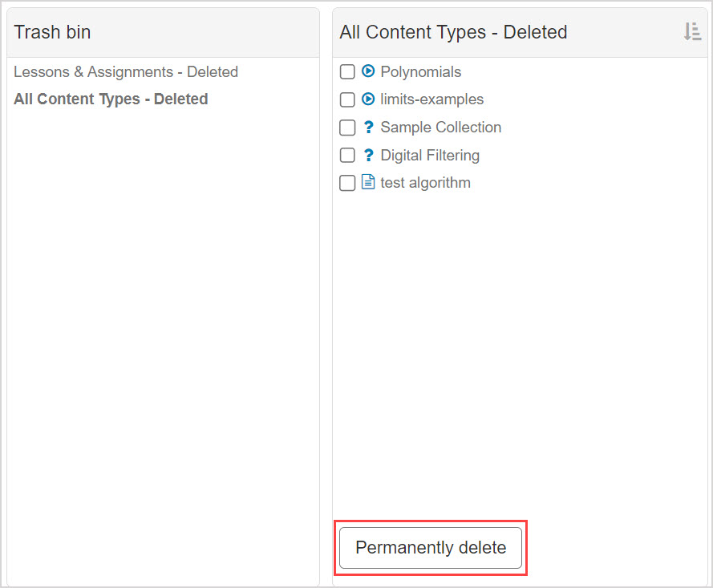Viewport: 713px width, 588px height.
Task: Check the checkbox for limits-examples
Action: [x=347, y=99]
